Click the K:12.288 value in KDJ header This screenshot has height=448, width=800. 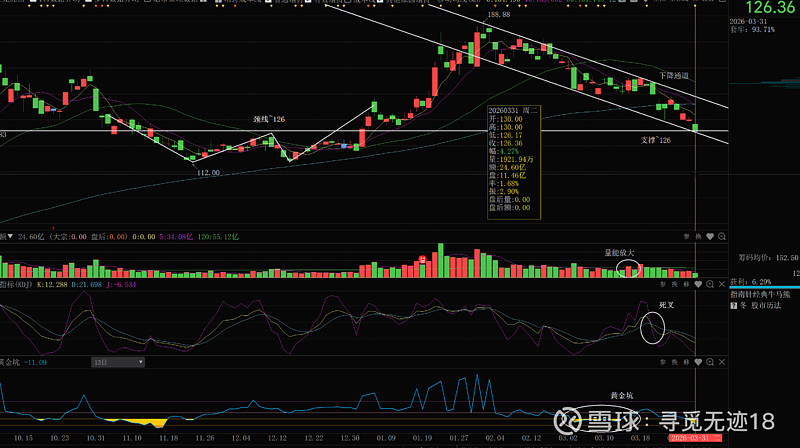pos(52,285)
